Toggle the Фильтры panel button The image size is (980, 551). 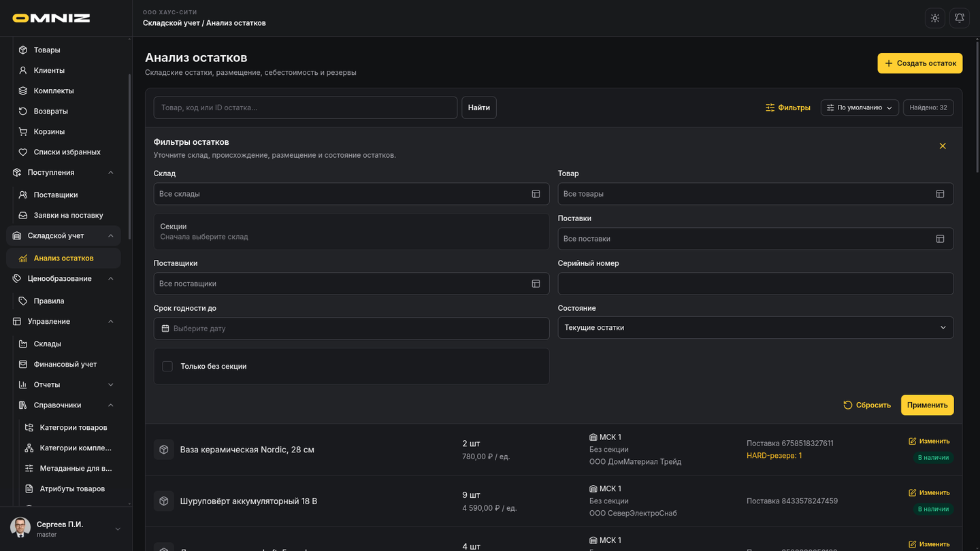pyautogui.click(x=788, y=107)
